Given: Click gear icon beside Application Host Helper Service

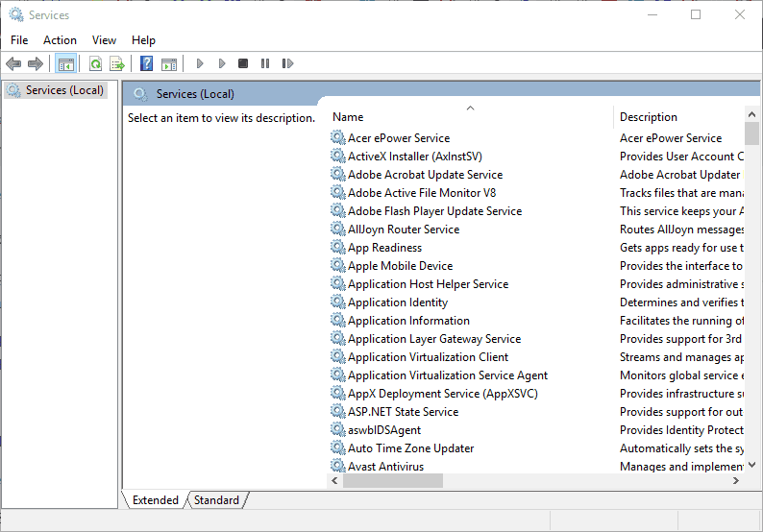Looking at the screenshot, I should pos(338,283).
